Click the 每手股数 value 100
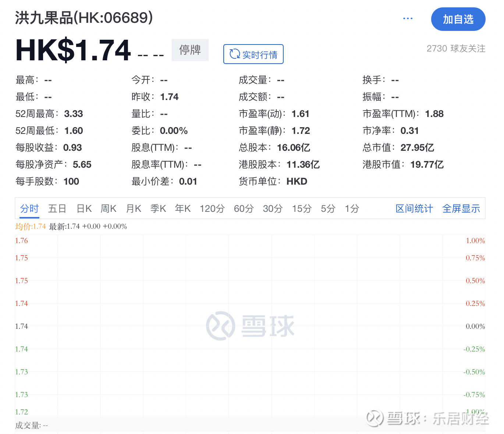This screenshot has height=434, width=504. click(71, 182)
